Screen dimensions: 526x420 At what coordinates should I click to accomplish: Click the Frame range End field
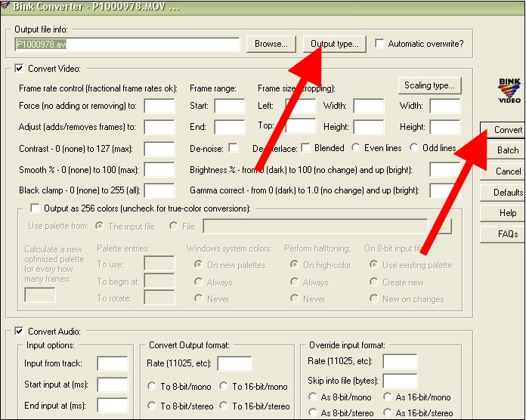click(230, 127)
